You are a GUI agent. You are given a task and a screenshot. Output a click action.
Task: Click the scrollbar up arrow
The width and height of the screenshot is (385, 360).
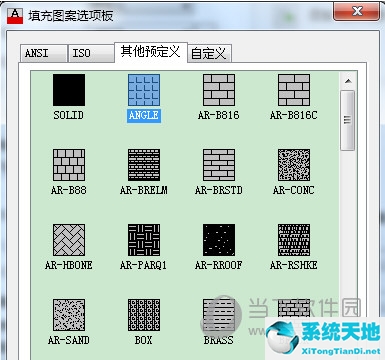click(348, 81)
